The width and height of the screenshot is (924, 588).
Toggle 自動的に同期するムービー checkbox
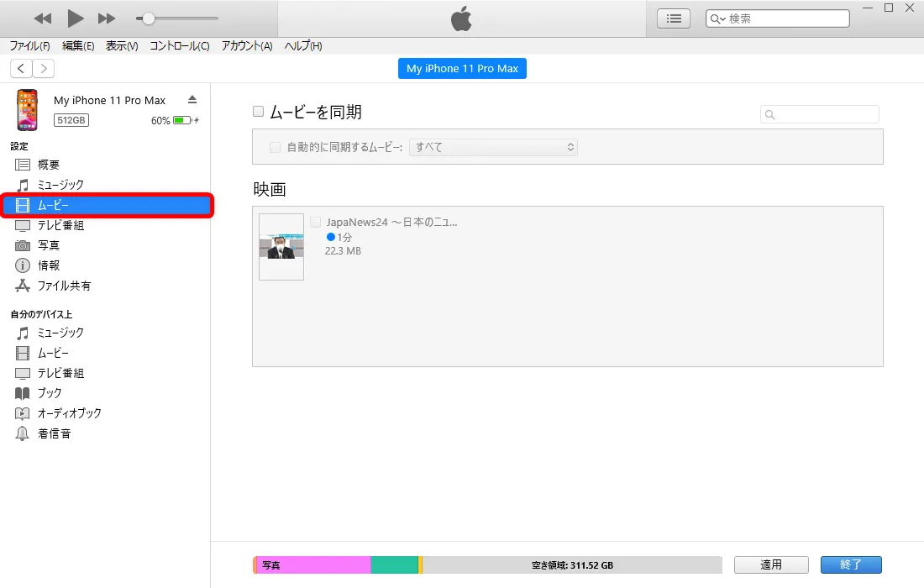(x=275, y=147)
